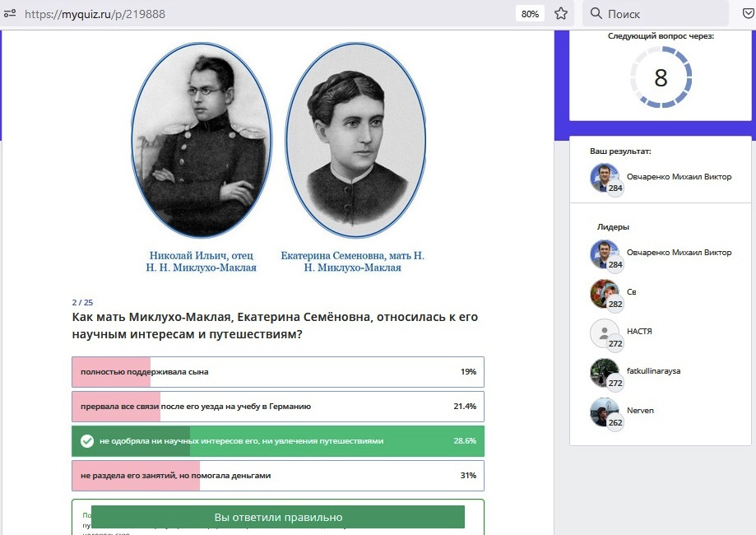
Task: Click the Св leader avatar
Action: pyautogui.click(x=605, y=293)
